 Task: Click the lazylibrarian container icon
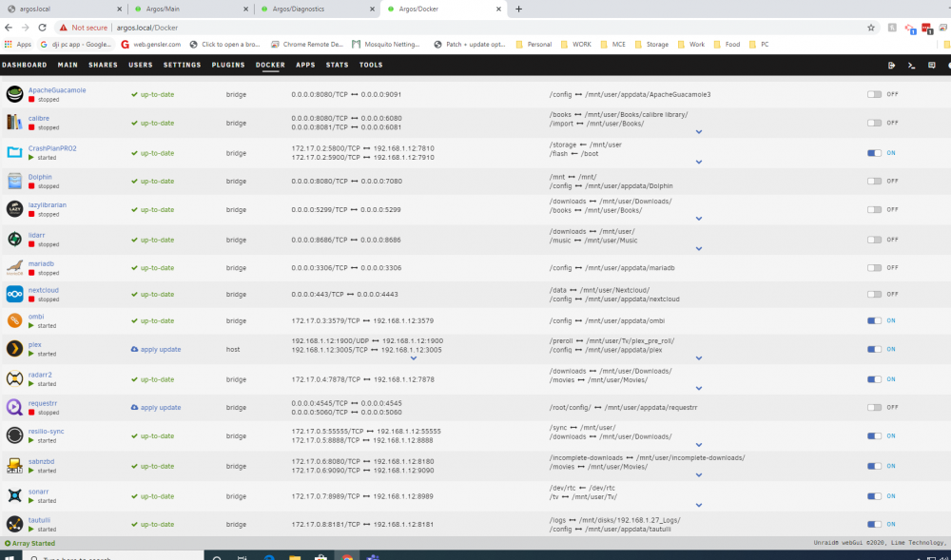pos(14,209)
